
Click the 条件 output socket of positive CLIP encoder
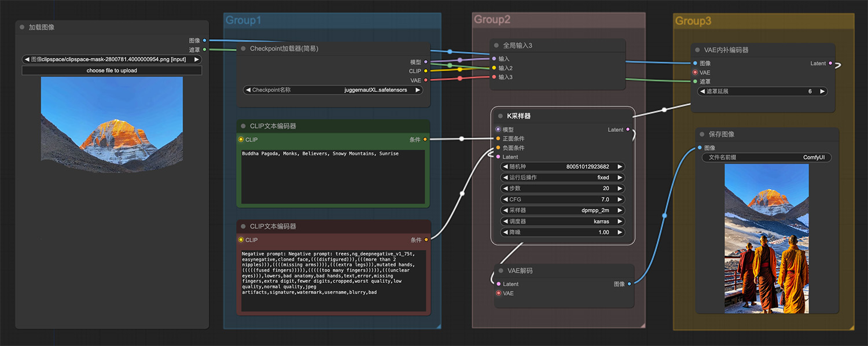(x=425, y=139)
